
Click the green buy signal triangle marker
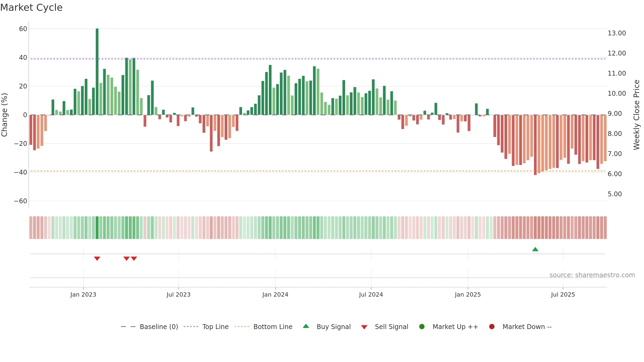tap(535, 249)
